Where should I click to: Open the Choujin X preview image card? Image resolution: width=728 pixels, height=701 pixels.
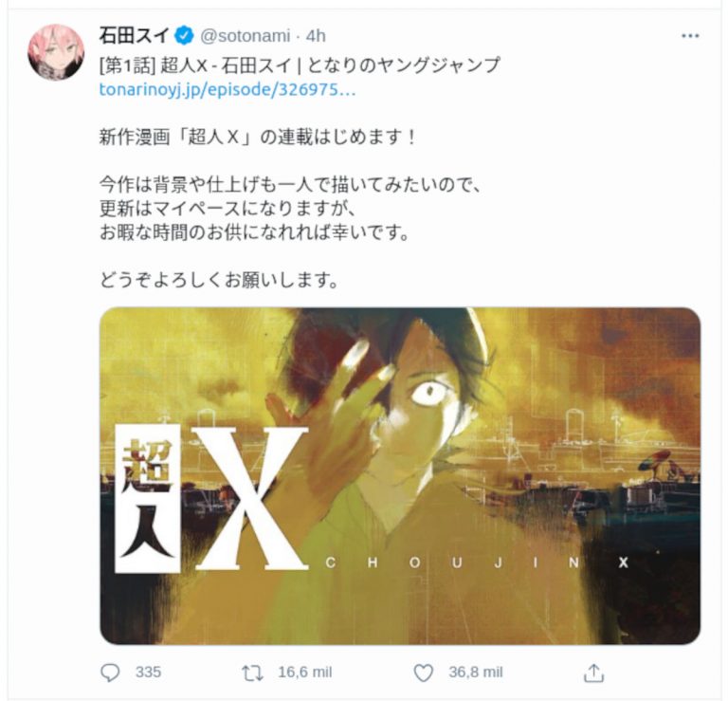point(400,475)
